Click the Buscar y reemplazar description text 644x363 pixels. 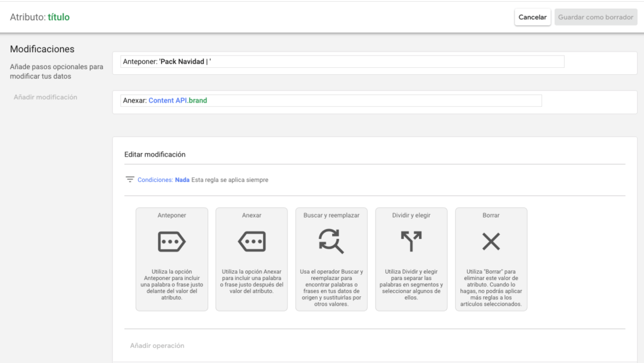tap(331, 288)
